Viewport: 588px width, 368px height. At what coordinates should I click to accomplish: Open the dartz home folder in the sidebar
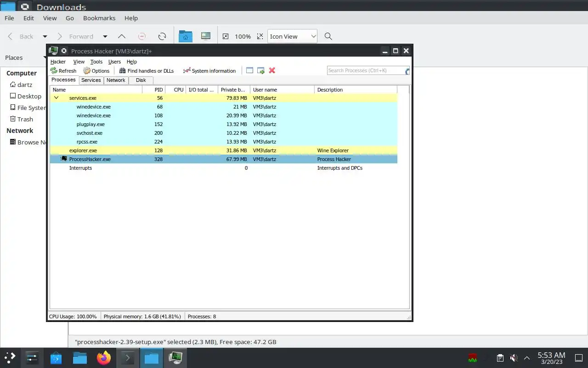21,85
